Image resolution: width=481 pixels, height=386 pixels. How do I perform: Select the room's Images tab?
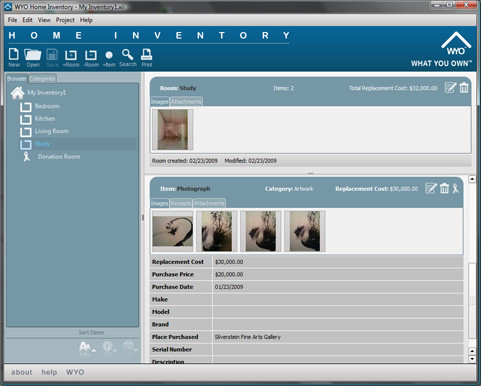tap(160, 102)
